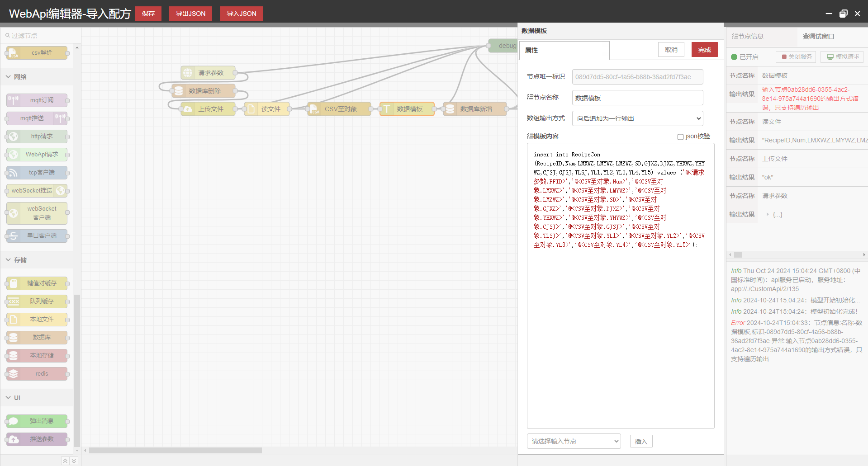
Task: Focus the 节点名称 input field
Action: 638,98
